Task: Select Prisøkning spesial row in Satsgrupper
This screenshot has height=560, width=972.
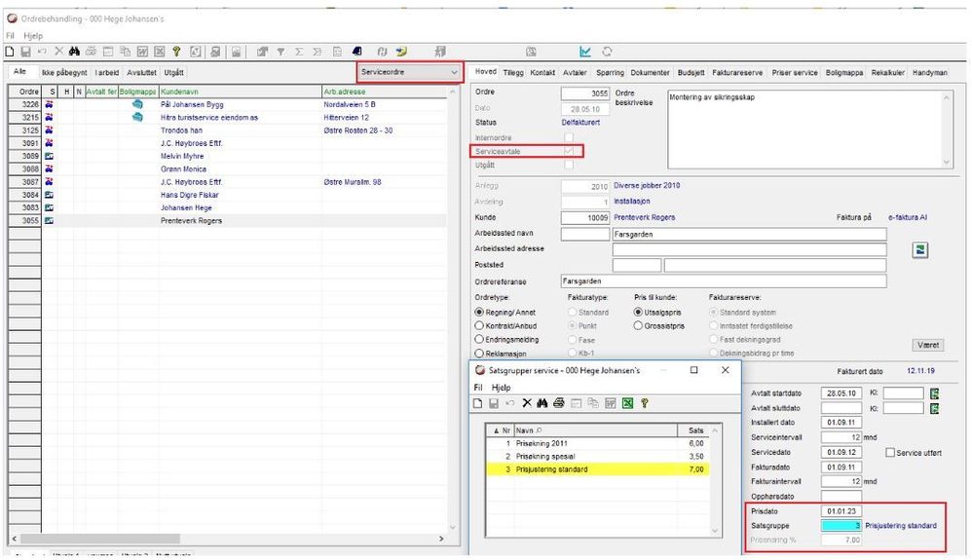Action: click(598, 457)
